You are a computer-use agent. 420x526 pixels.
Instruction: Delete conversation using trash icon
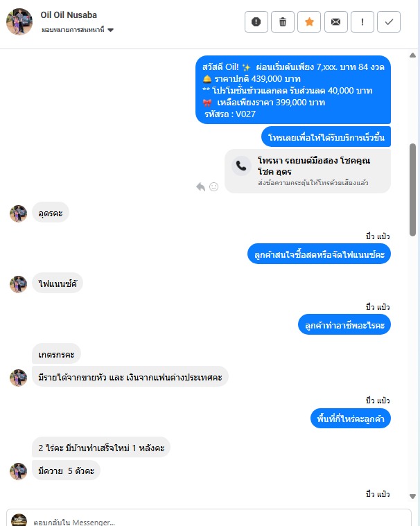point(283,21)
